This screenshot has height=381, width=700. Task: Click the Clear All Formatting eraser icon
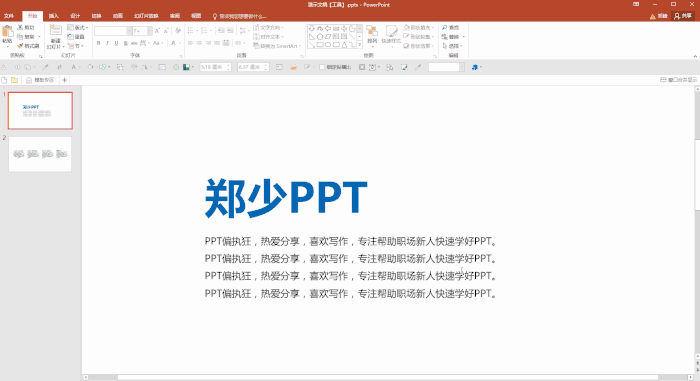pyautogui.click(x=178, y=31)
